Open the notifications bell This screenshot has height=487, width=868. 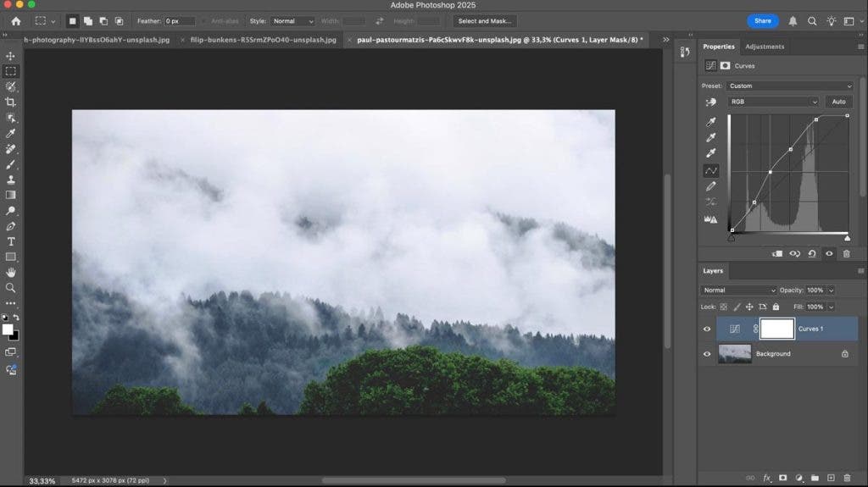point(793,21)
